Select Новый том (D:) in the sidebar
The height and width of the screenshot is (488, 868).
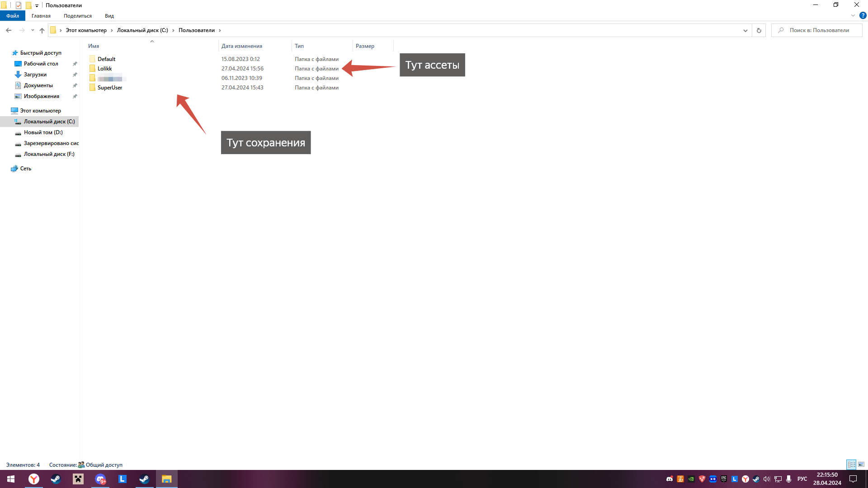point(43,132)
